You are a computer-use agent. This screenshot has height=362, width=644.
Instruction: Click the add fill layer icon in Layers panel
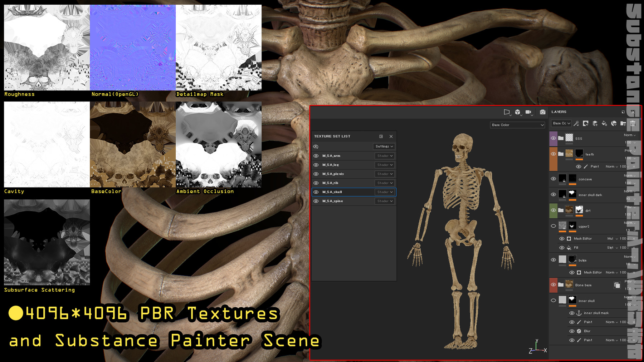pos(605,123)
